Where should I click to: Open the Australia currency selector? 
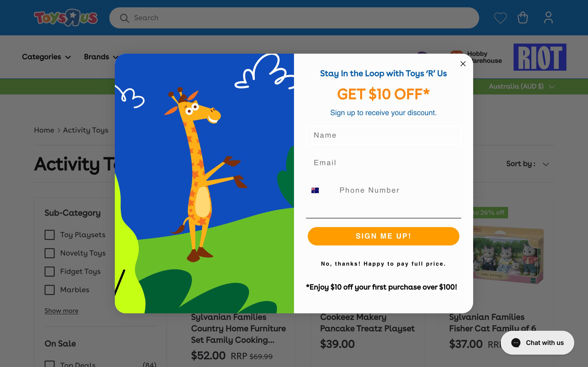pos(521,86)
